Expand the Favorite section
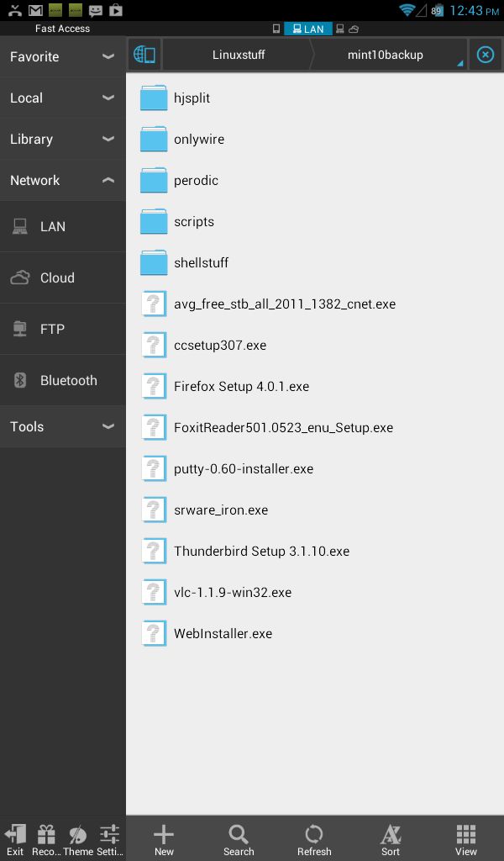The height and width of the screenshot is (861, 504). (62, 56)
